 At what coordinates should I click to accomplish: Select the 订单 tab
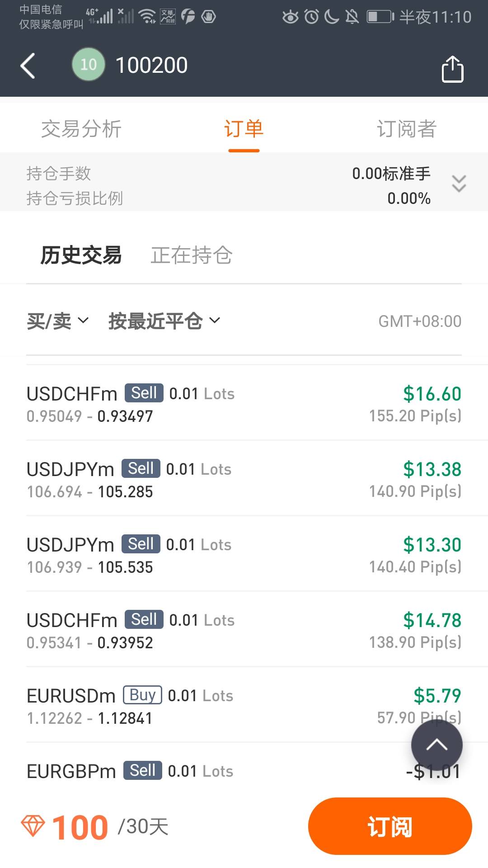tap(244, 129)
